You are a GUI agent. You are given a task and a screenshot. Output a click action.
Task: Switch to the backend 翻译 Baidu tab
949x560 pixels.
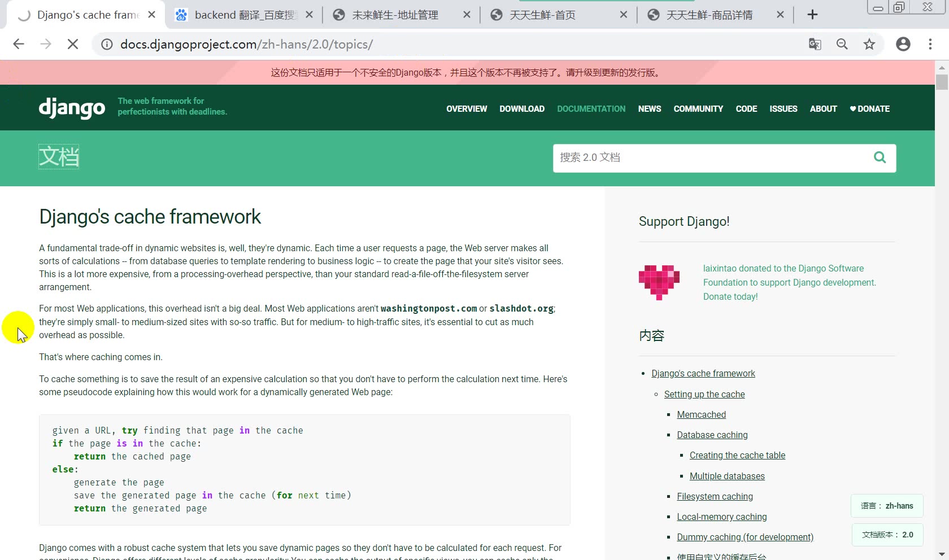pos(245,15)
